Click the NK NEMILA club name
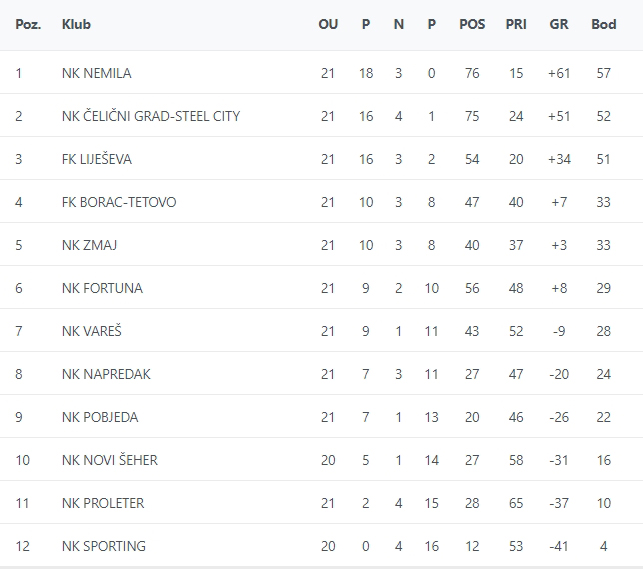 point(96,73)
